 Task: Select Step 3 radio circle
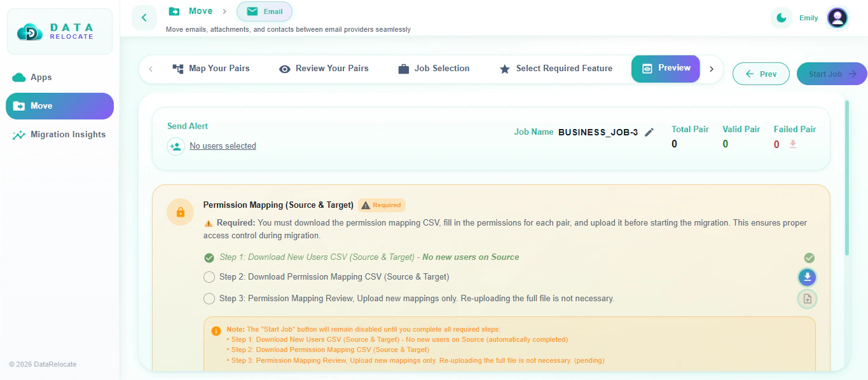(209, 299)
